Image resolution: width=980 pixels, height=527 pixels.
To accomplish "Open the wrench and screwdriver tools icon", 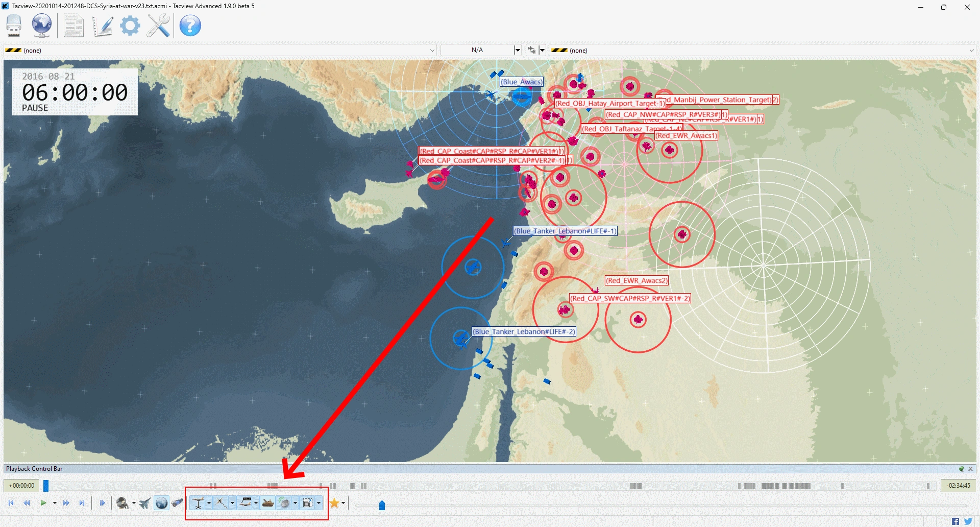I will coord(158,26).
